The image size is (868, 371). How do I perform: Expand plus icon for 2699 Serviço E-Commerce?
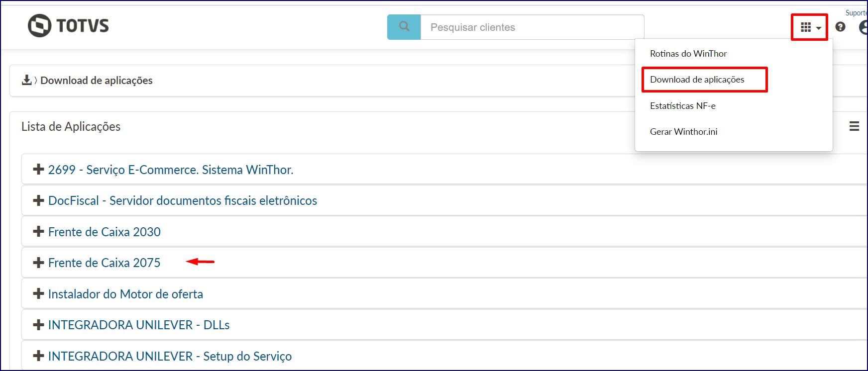38,170
